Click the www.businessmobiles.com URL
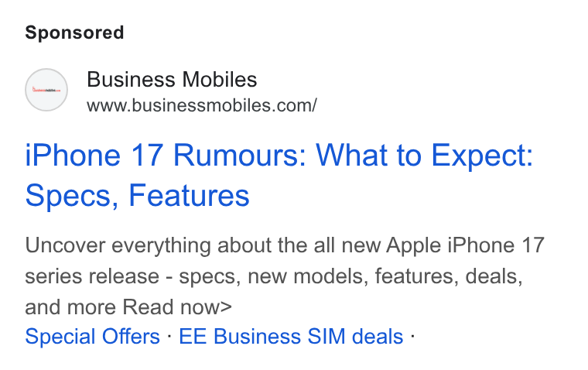Screen dimensions: 588x370 pos(202,105)
